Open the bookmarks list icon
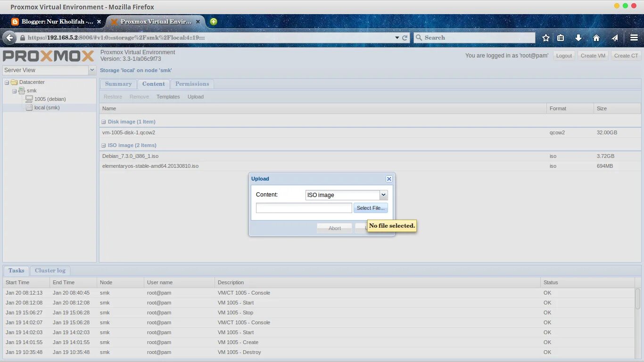Image resolution: width=644 pixels, height=362 pixels. click(x=561, y=38)
